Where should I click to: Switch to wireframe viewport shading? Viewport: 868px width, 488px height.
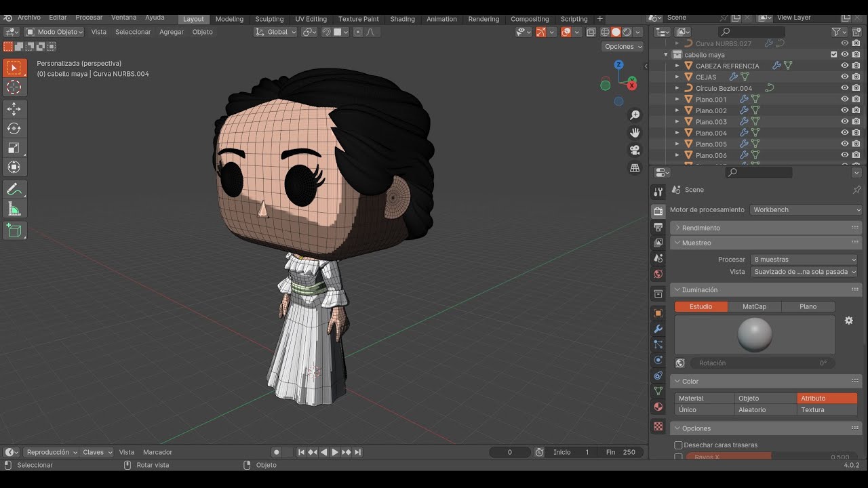605,32
